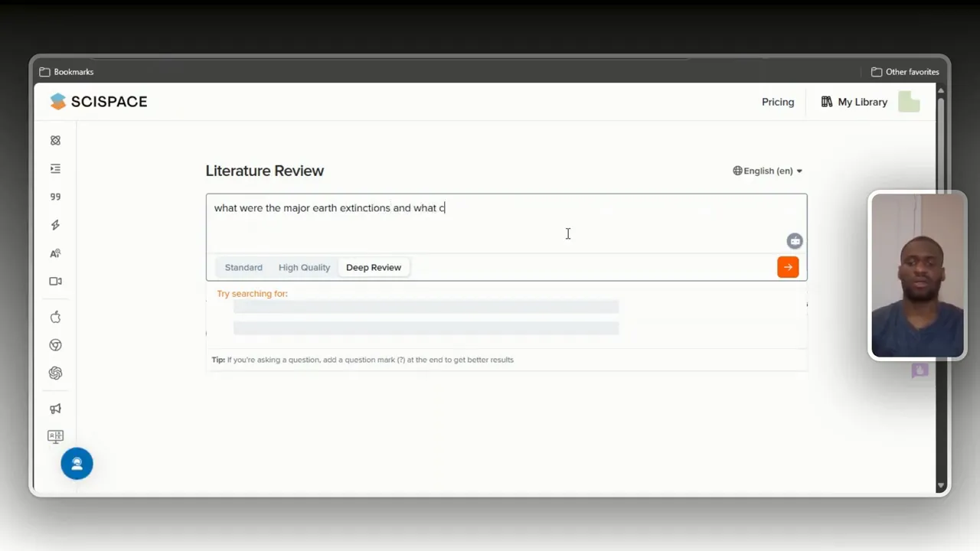
Task: Switch to High Quality mode
Action: (x=304, y=267)
